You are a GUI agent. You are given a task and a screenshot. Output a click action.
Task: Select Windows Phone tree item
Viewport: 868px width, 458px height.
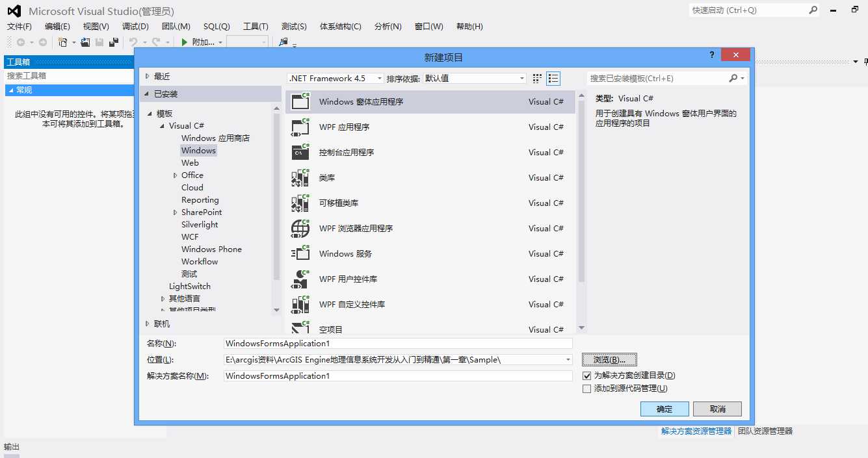click(211, 249)
